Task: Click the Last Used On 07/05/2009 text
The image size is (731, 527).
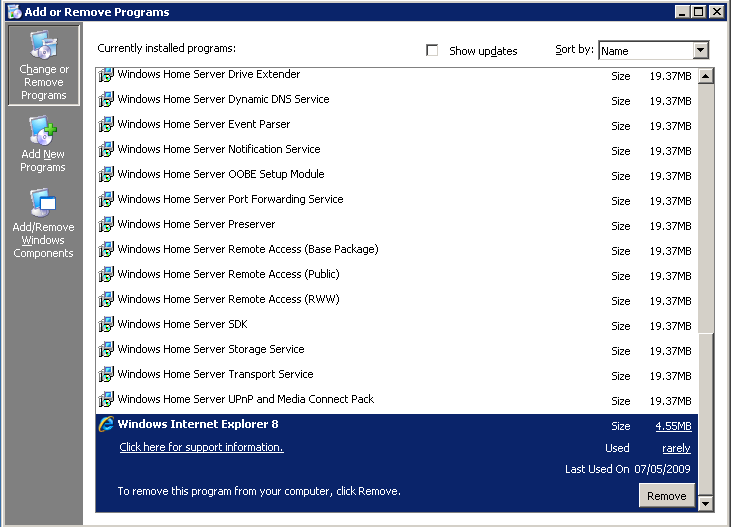Action: click(x=628, y=469)
